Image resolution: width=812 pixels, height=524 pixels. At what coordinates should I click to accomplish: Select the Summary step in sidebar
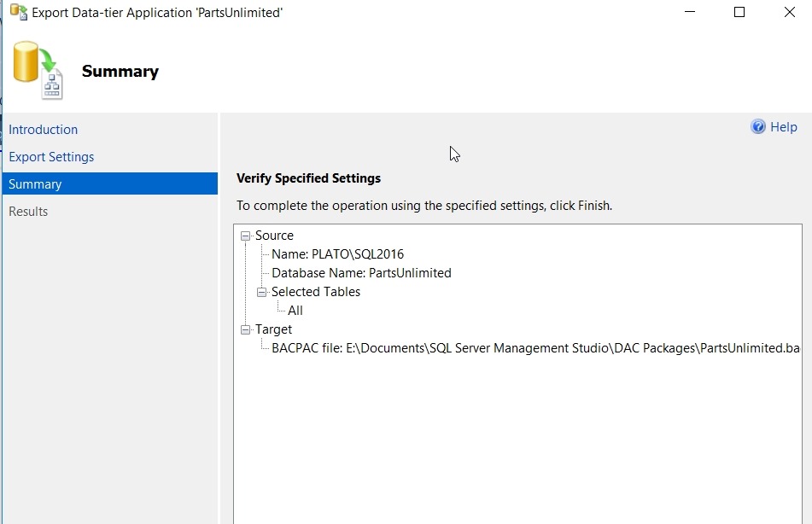click(36, 184)
